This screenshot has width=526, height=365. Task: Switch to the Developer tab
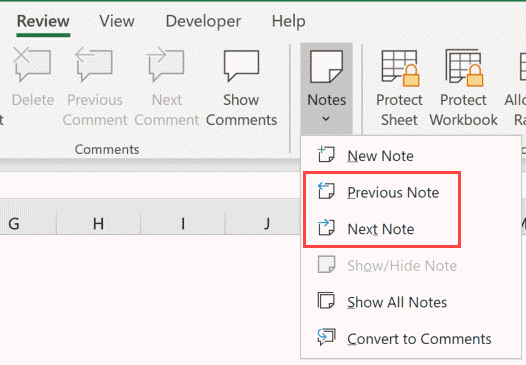click(x=203, y=21)
